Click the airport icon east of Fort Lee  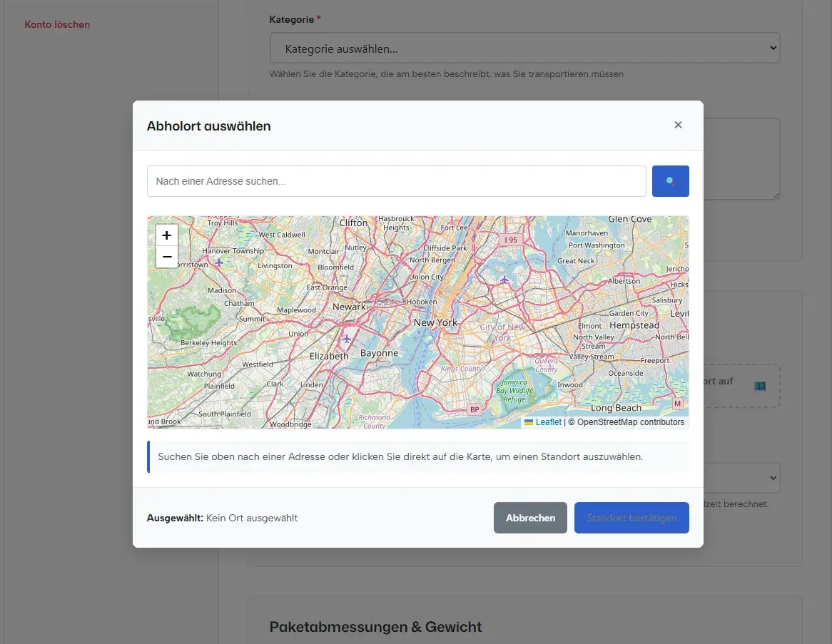point(504,279)
